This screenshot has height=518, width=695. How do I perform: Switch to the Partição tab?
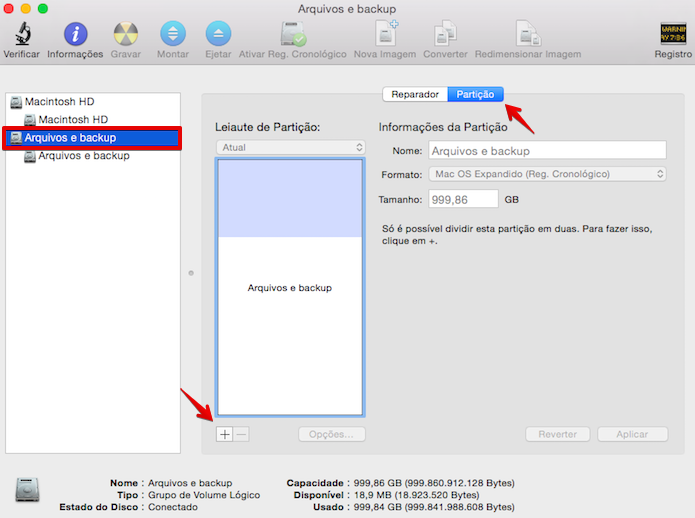(475, 94)
